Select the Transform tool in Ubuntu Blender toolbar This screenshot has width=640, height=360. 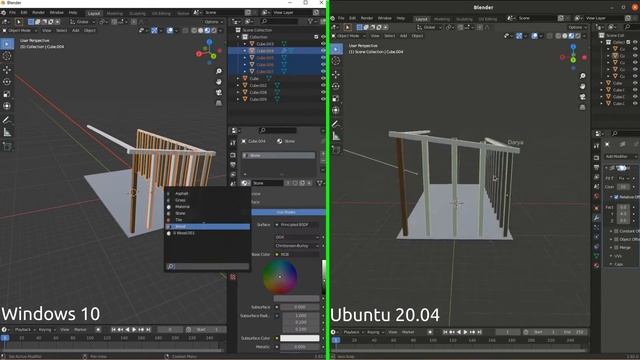pos(336,110)
